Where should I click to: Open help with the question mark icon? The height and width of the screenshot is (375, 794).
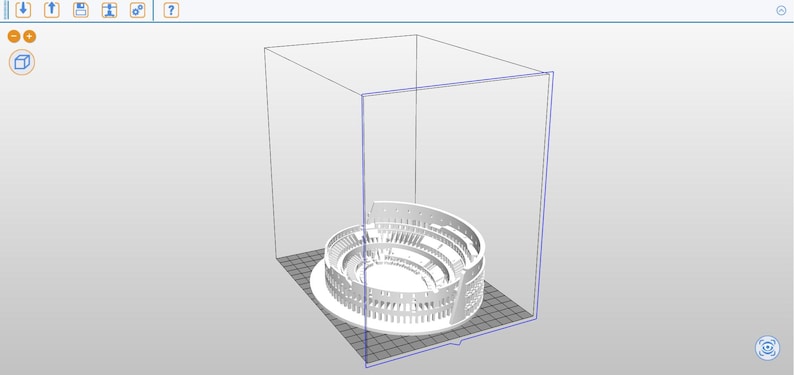[x=171, y=10]
